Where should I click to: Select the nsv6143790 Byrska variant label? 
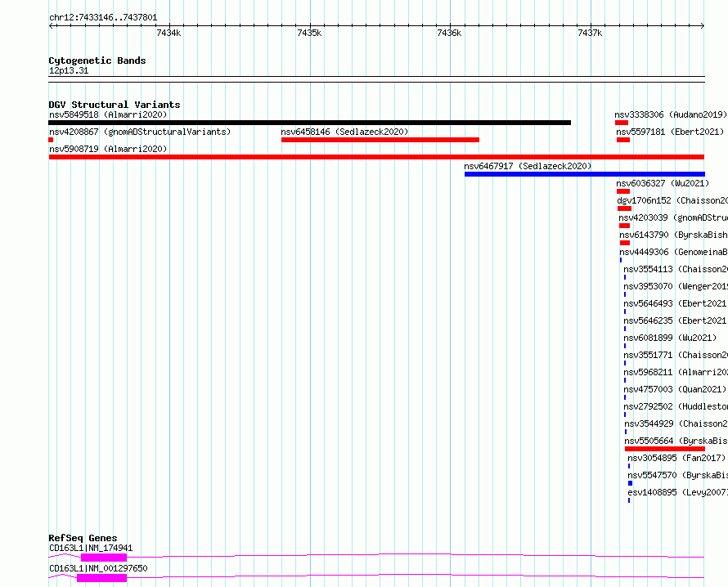point(674,235)
